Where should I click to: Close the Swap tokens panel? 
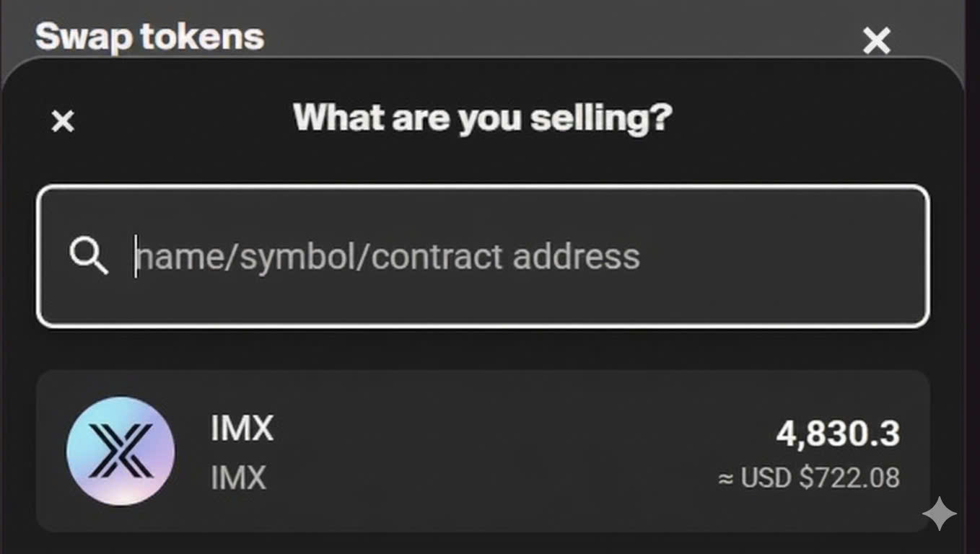point(877,40)
